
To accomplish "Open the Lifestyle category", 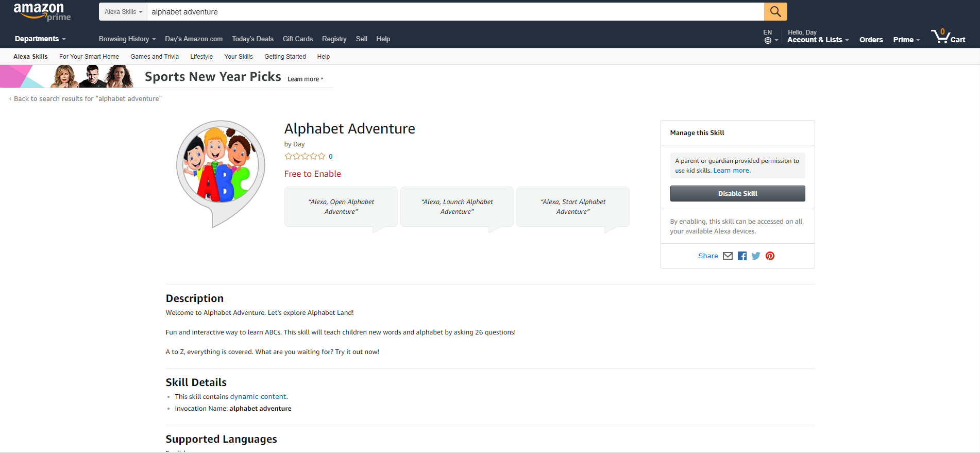I will coord(201,57).
